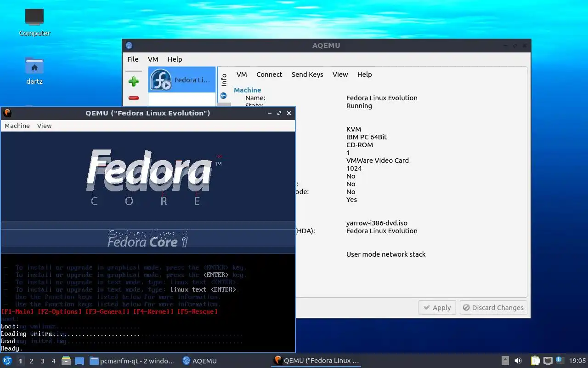Click the Apply button
Screen dimensions: 588x368
tap(437, 308)
